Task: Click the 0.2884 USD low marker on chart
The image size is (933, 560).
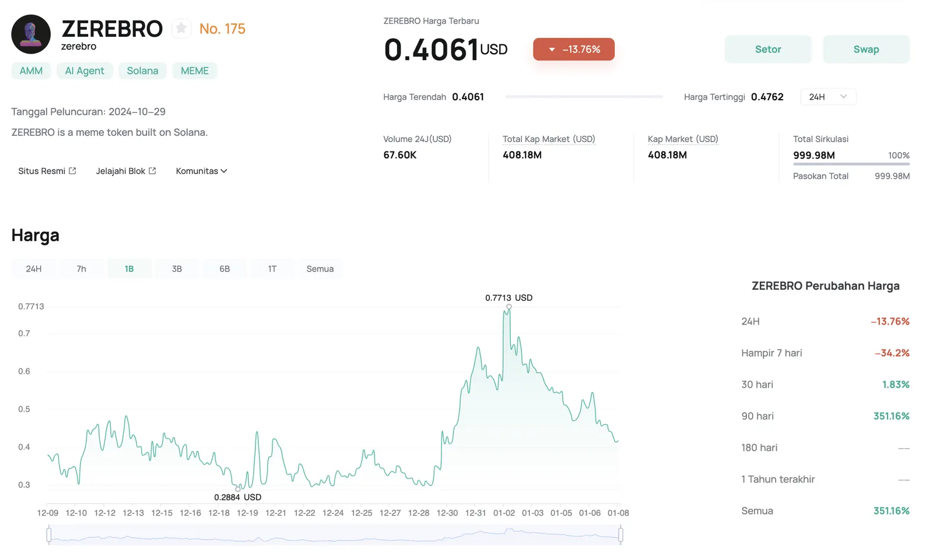Action: (x=238, y=489)
